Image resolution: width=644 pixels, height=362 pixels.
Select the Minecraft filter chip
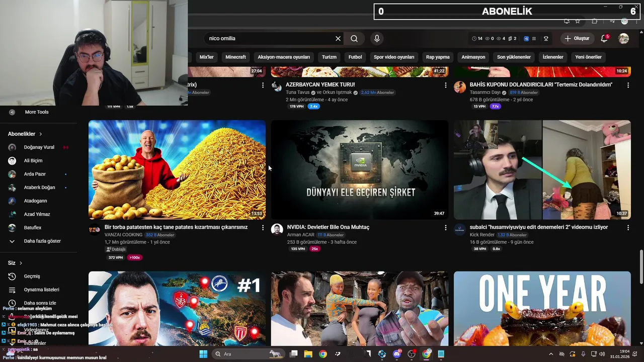[235, 57]
